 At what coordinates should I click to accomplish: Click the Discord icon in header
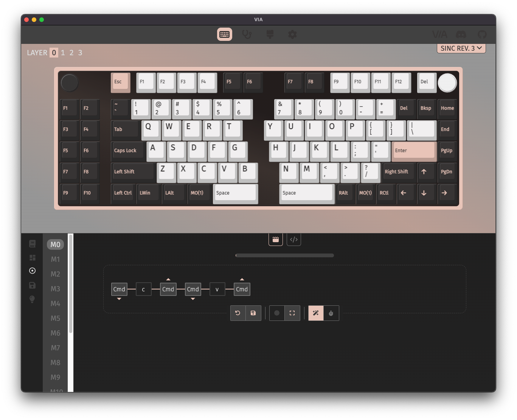[x=461, y=34]
